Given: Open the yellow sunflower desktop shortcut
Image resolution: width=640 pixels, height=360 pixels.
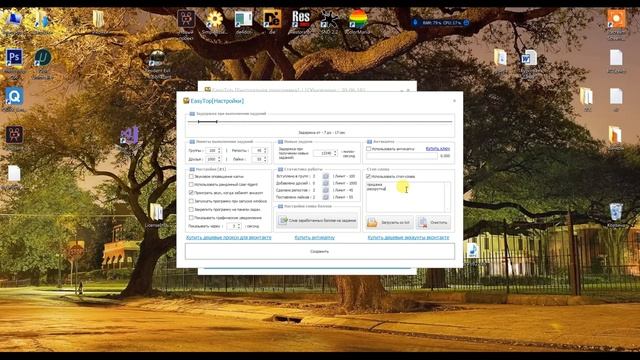Looking at the screenshot, I should [215, 19].
